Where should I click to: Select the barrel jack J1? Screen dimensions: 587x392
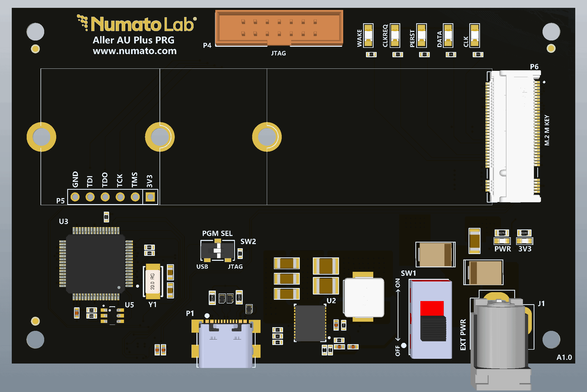pyautogui.click(x=501, y=337)
